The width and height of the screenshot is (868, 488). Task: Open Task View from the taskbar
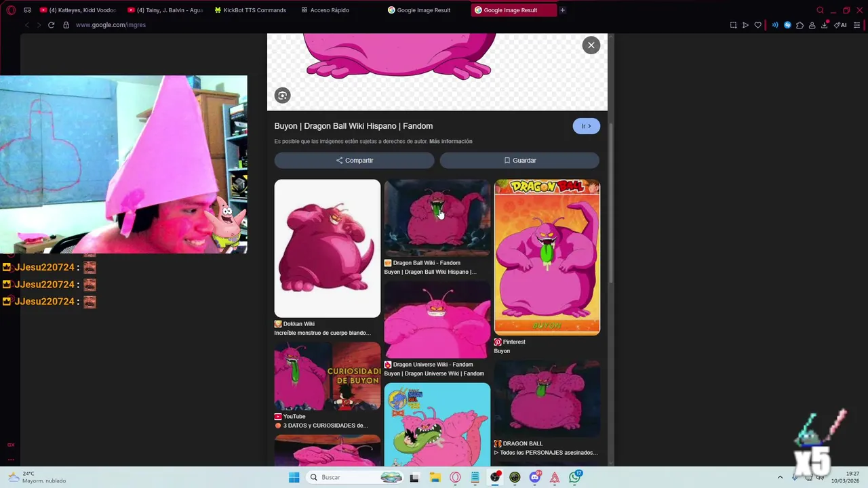coord(414,477)
